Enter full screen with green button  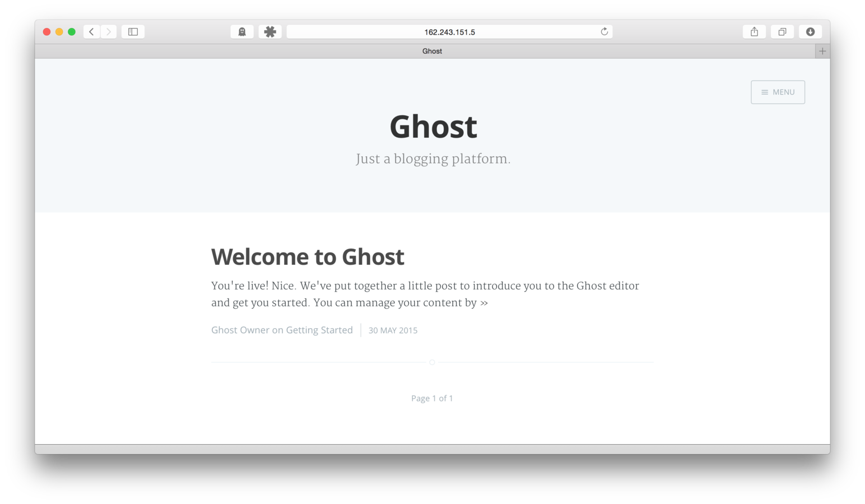tap(72, 32)
